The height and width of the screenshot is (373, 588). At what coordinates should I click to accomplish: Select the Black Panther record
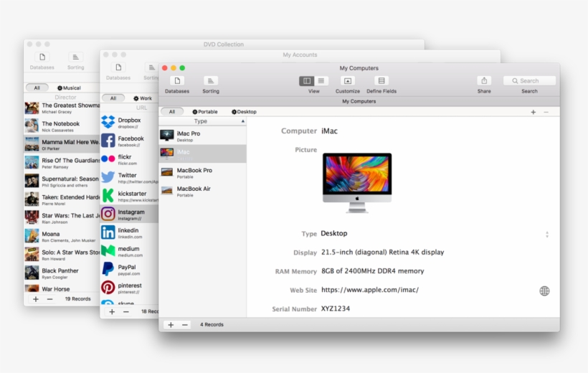pyautogui.click(x=62, y=273)
